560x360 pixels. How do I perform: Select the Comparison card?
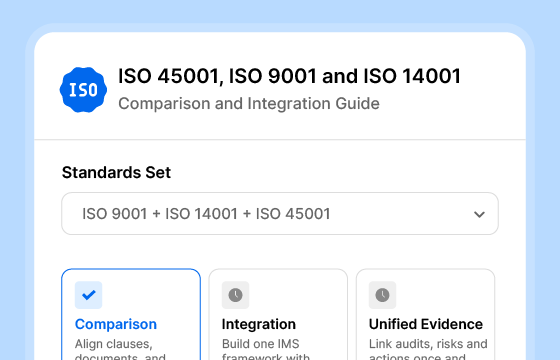131,314
